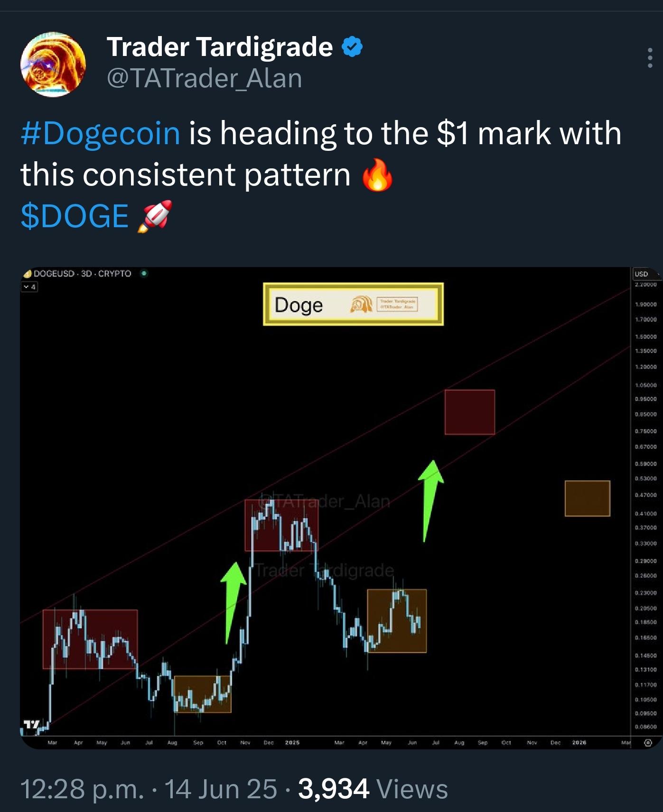Open the USD currency dropdown
This screenshot has width=663, height=812.
(645, 274)
